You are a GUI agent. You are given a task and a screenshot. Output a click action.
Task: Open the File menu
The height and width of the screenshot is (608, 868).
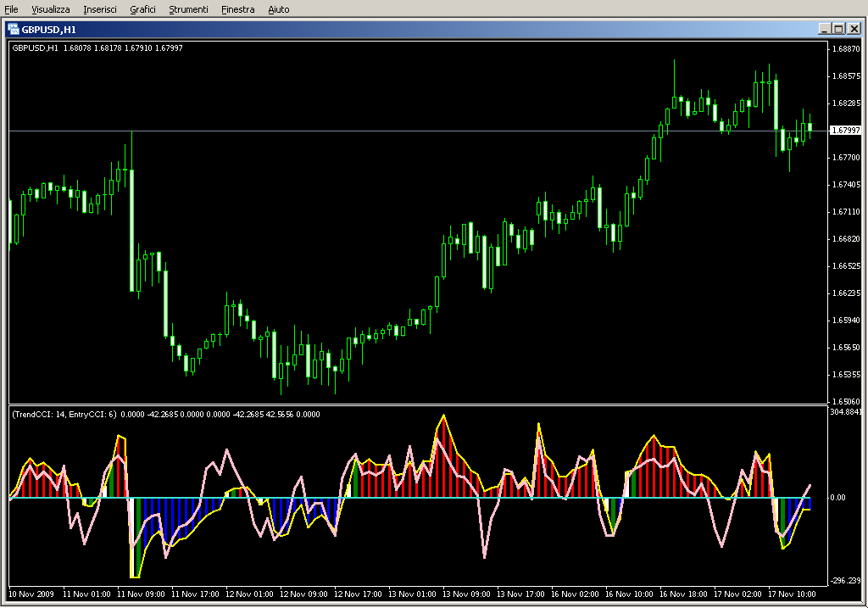coord(12,9)
